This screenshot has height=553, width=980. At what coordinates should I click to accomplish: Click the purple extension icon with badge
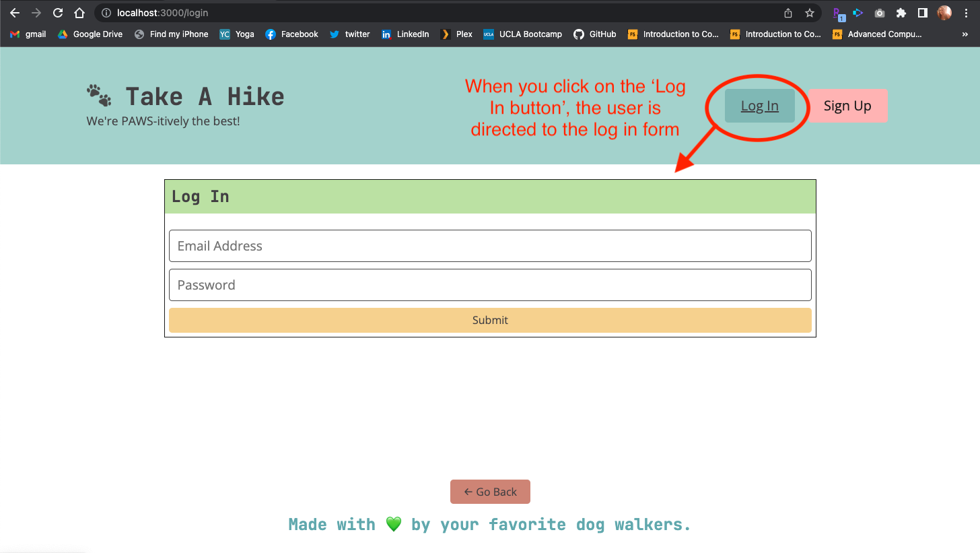(838, 13)
